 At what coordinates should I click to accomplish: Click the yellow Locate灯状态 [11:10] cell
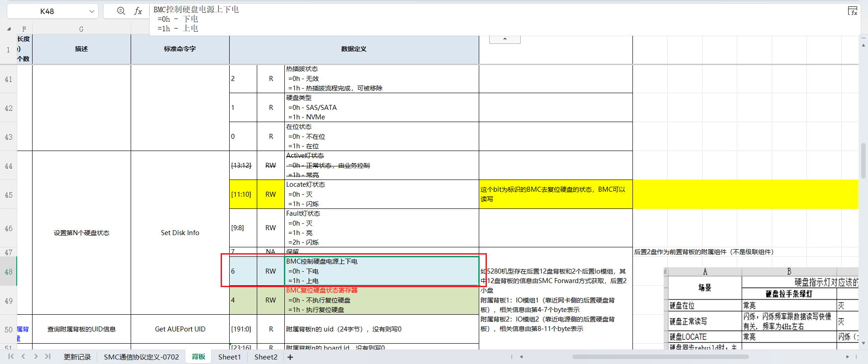coord(243,194)
